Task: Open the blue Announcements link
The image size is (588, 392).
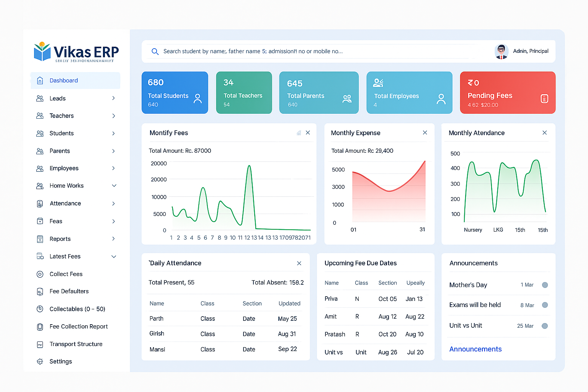Action: (x=475, y=349)
